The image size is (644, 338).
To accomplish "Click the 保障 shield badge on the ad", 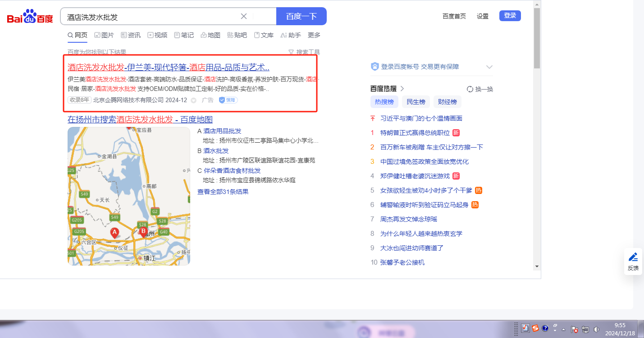I will point(228,100).
